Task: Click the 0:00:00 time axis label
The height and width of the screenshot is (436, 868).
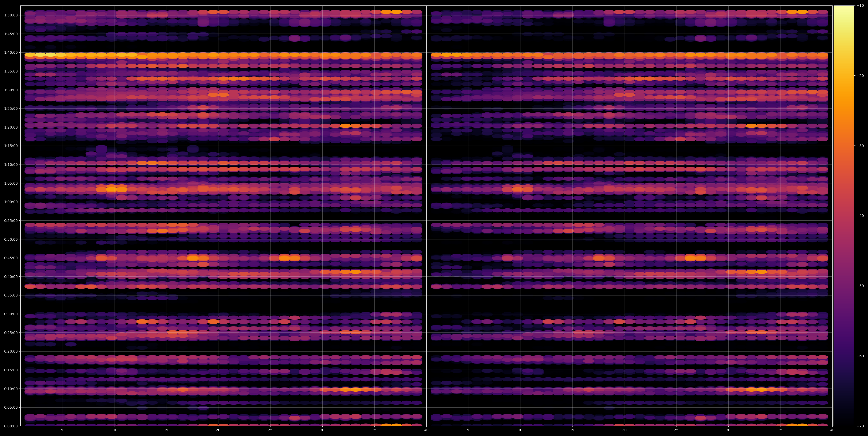Action: [11, 426]
